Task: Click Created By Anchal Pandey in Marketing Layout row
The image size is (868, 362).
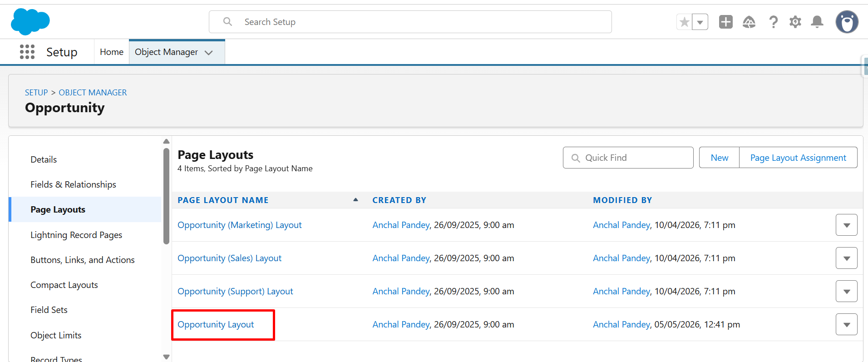Action: (401, 225)
